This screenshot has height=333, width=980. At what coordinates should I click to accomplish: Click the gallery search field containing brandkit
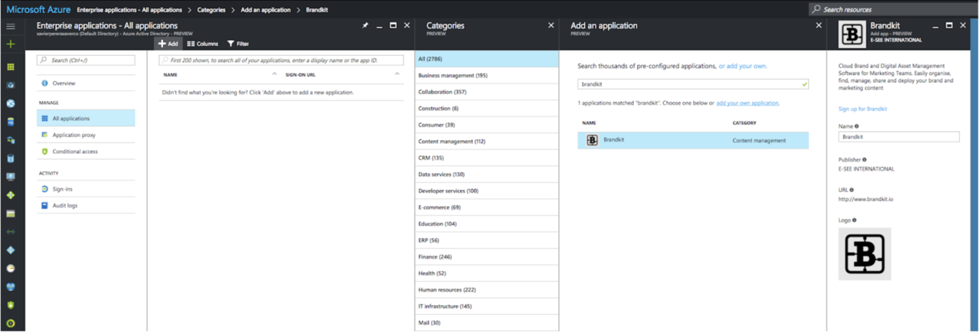click(693, 84)
